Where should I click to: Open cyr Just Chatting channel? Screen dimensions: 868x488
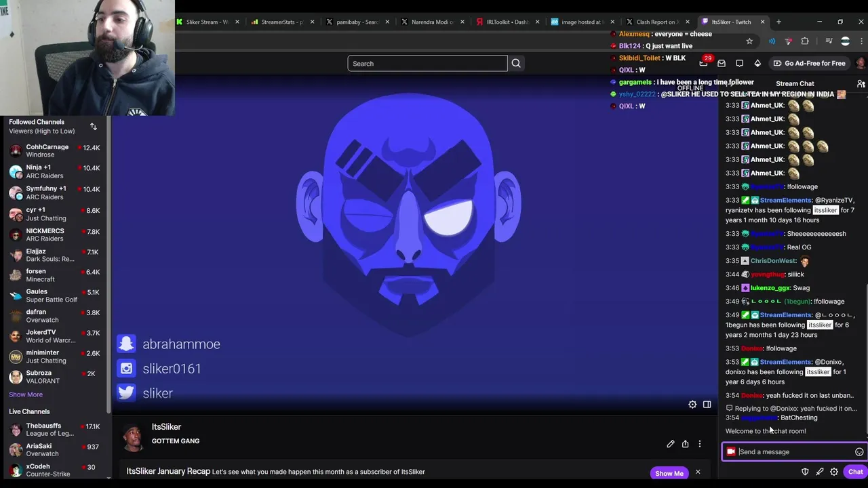pos(54,214)
